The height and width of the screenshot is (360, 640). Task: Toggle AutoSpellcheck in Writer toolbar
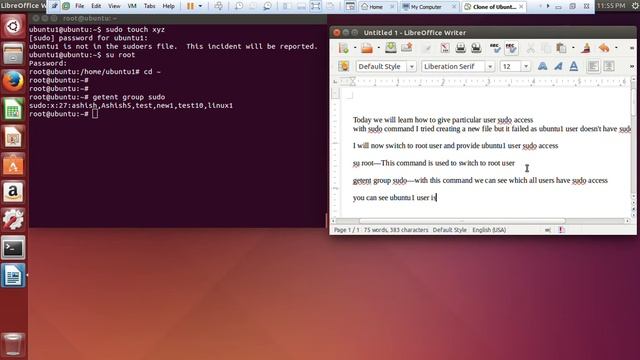[x=511, y=48]
